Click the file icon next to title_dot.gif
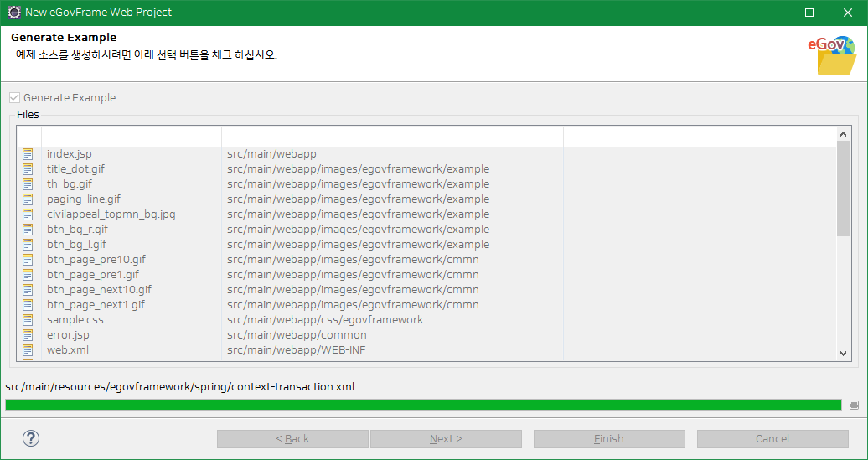Viewport: 868px width, 460px height. pyautogui.click(x=28, y=168)
